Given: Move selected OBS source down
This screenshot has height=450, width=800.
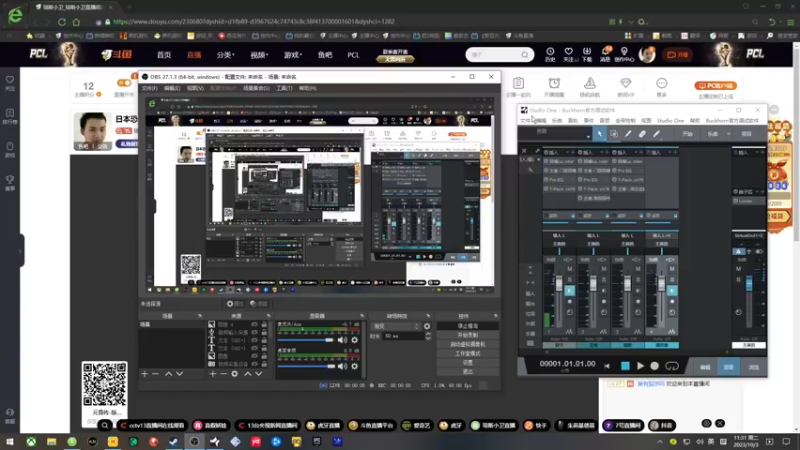Looking at the screenshot, I should pyautogui.click(x=259, y=374).
